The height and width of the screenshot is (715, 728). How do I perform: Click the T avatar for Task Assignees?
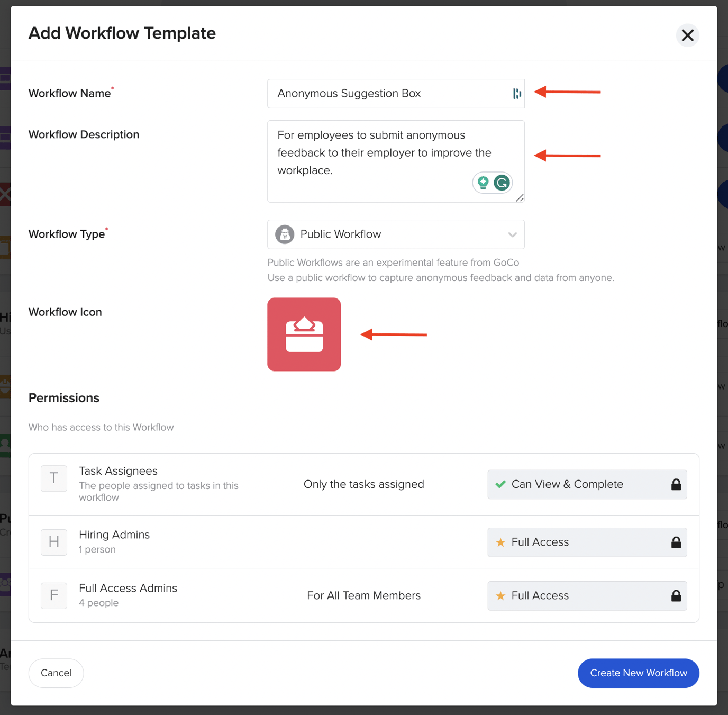pyautogui.click(x=53, y=478)
